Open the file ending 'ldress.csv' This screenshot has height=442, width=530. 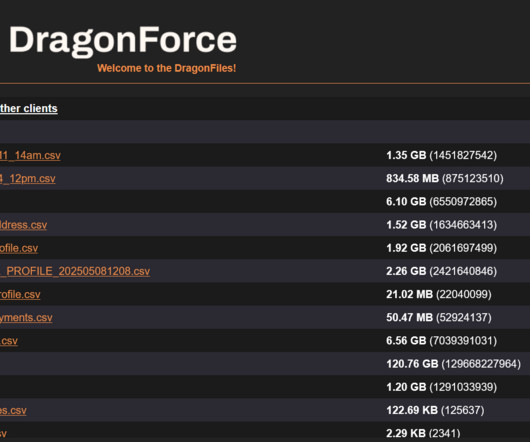pyautogui.click(x=24, y=225)
